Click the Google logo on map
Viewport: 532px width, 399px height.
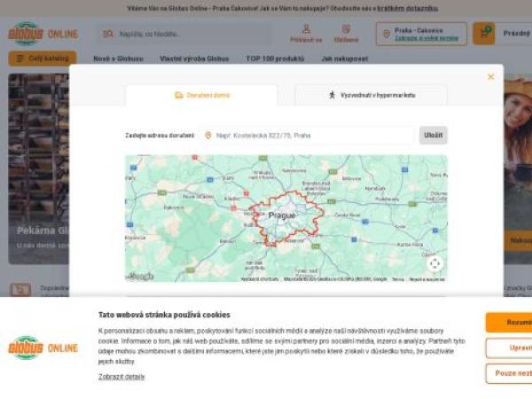(140, 277)
